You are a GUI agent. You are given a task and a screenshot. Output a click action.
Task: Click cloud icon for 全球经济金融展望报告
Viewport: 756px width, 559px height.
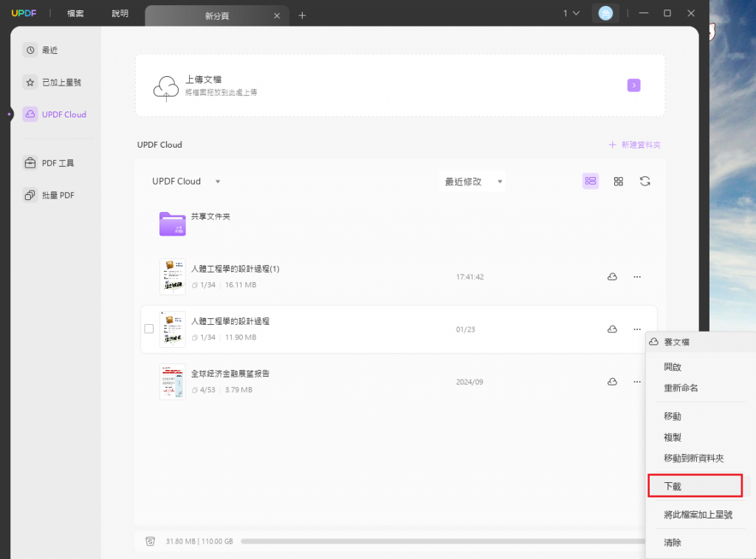click(612, 382)
